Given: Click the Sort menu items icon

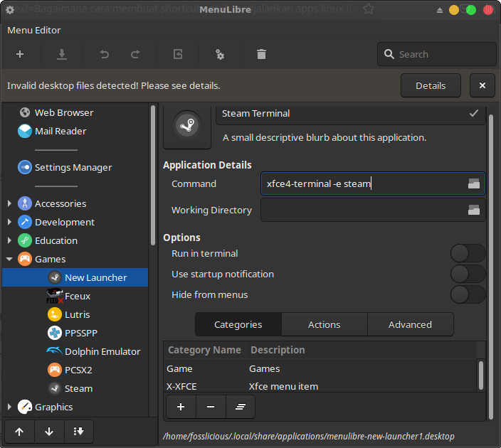Looking at the screenshot, I should pos(78,432).
